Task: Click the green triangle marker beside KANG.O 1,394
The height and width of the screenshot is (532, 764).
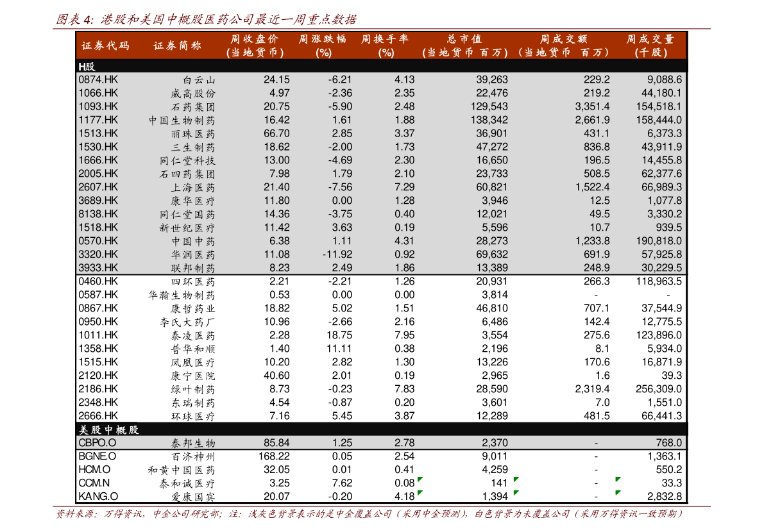Action: [x=516, y=493]
